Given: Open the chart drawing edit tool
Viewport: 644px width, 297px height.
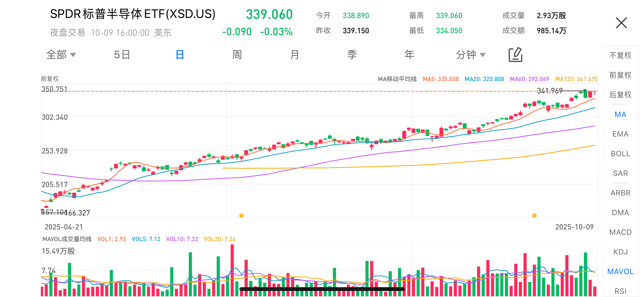Looking at the screenshot, I should point(515,54).
